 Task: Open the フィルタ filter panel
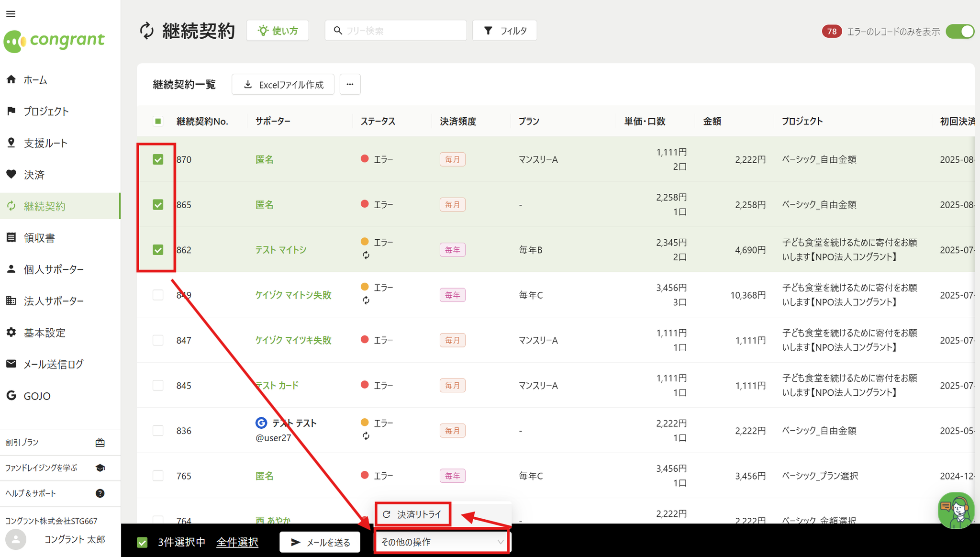504,31
